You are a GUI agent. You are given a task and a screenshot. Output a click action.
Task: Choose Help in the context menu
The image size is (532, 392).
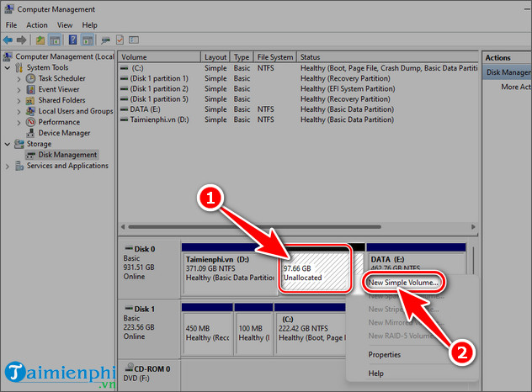coord(376,373)
